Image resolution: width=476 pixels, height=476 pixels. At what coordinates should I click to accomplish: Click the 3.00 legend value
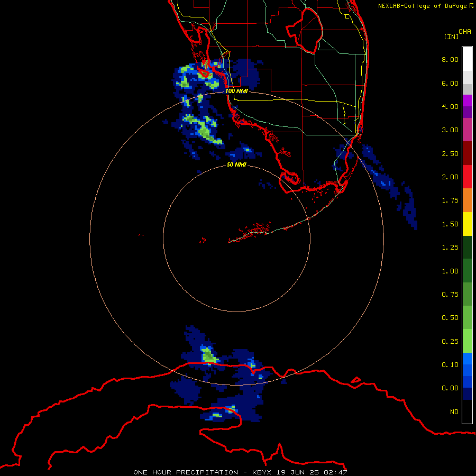click(x=450, y=130)
